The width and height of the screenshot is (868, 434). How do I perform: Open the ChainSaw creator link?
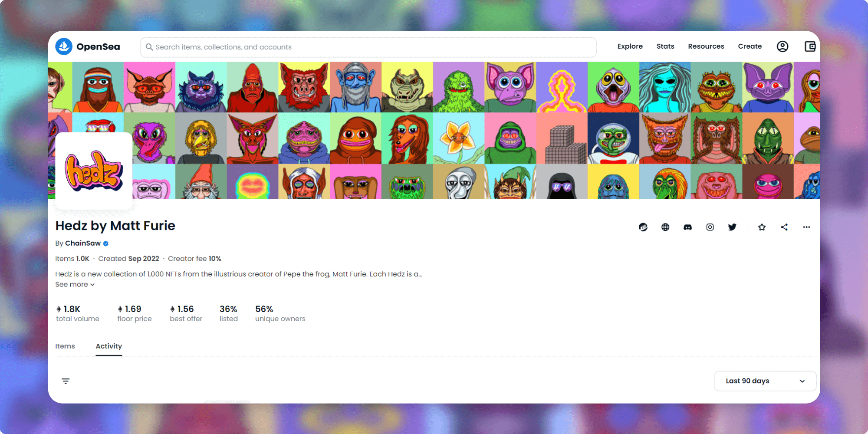pyautogui.click(x=83, y=243)
